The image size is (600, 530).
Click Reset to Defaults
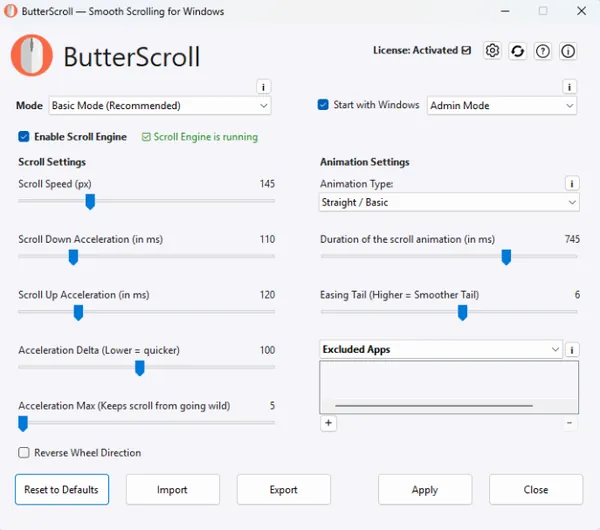tap(62, 489)
